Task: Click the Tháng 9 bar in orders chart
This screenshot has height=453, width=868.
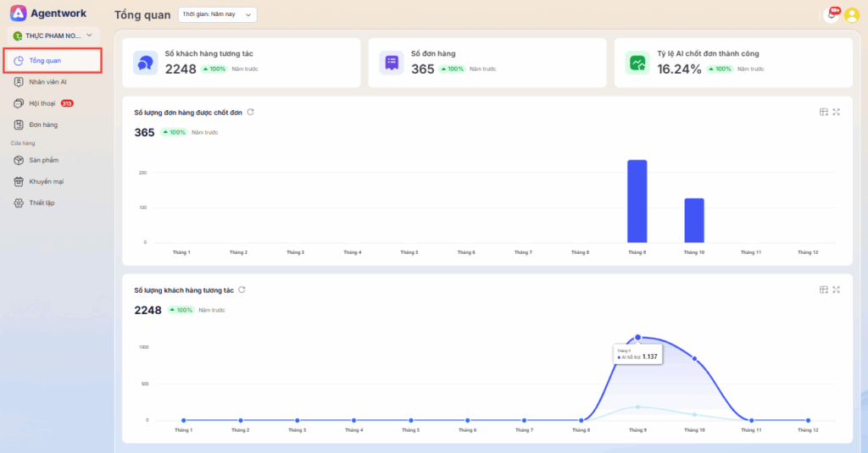Action: click(x=637, y=202)
